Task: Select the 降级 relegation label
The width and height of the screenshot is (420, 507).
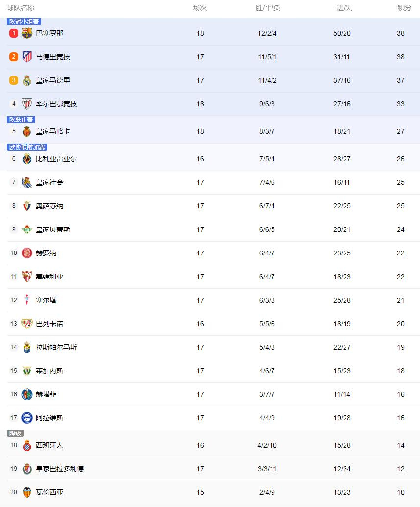Action: (15, 433)
